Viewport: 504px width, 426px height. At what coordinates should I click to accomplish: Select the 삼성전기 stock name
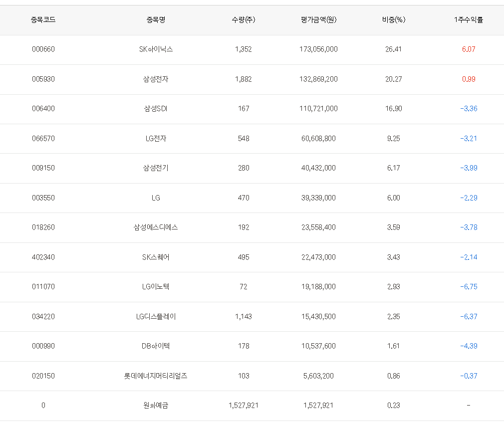[x=156, y=168]
